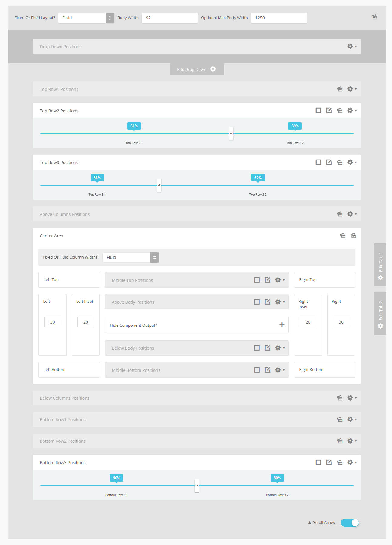
Task: Toggle the Middle Bottom Positions square checkbox
Action: coord(257,370)
